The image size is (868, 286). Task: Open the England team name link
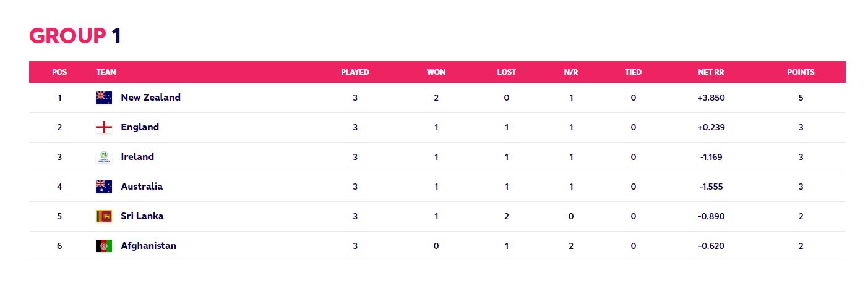click(140, 127)
